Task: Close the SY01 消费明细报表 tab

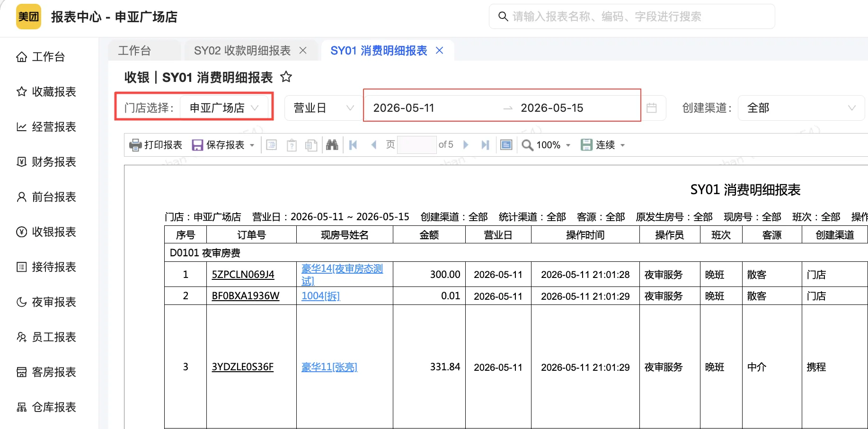Action: pos(439,50)
